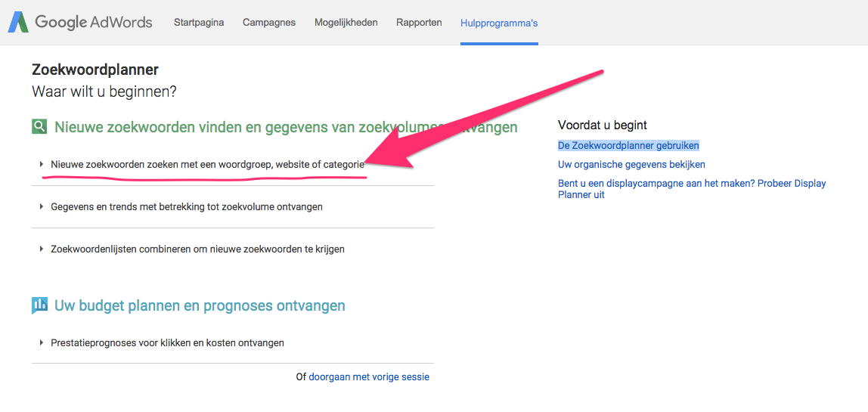Click the green magnifier search icon
Image resolution: width=868 pixels, height=412 pixels.
[x=40, y=127]
